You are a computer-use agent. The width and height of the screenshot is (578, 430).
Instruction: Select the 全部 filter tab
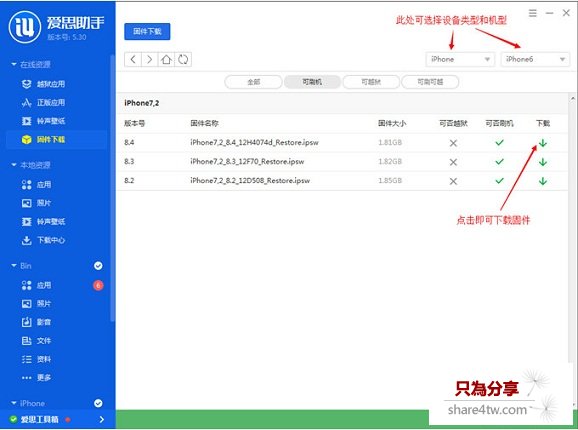(x=253, y=82)
